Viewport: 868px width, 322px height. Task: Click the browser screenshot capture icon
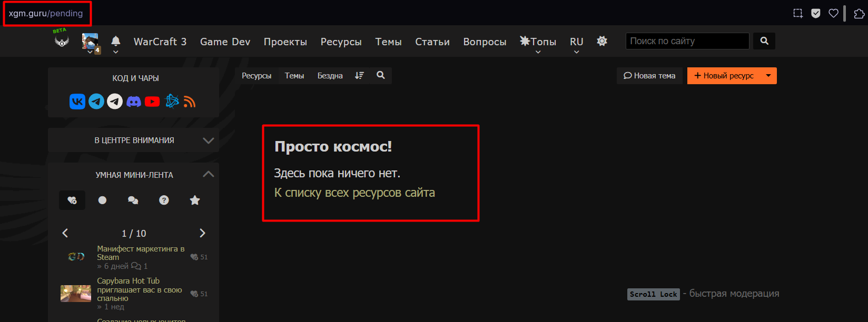click(x=798, y=14)
